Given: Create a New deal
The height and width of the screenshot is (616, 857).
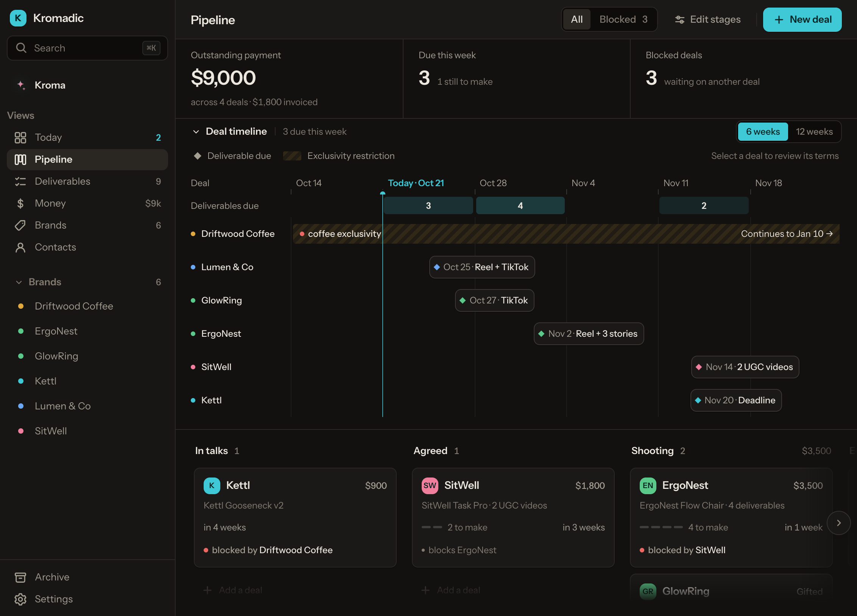Looking at the screenshot, I should click(802, 20).
